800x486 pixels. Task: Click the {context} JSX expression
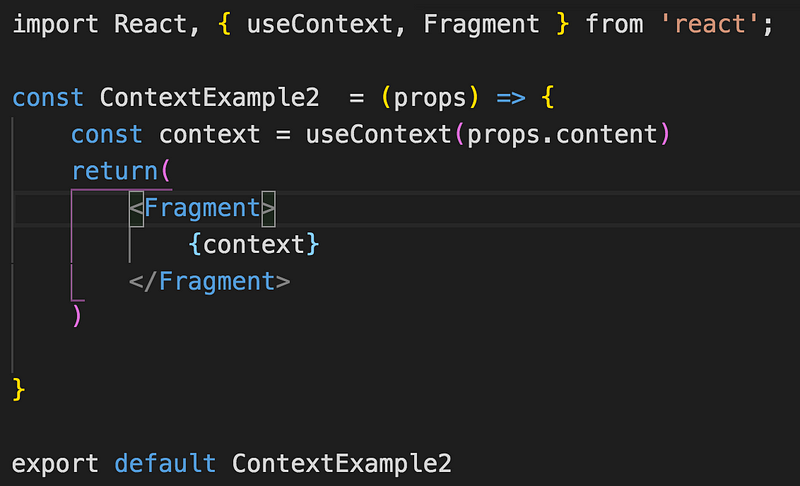(254, 244)
